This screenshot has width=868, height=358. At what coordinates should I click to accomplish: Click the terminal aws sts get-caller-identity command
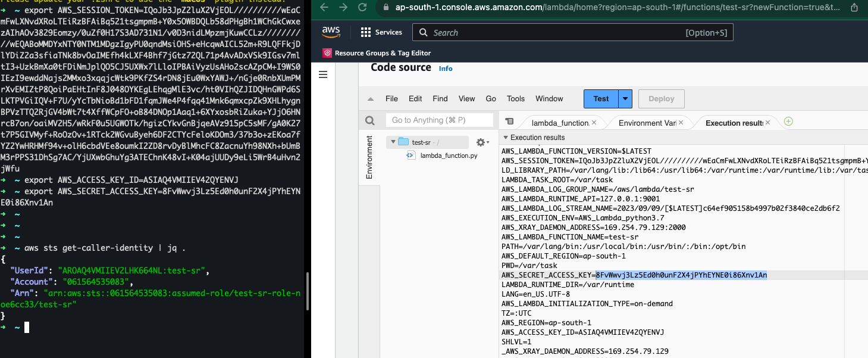[x=105, y=248]
